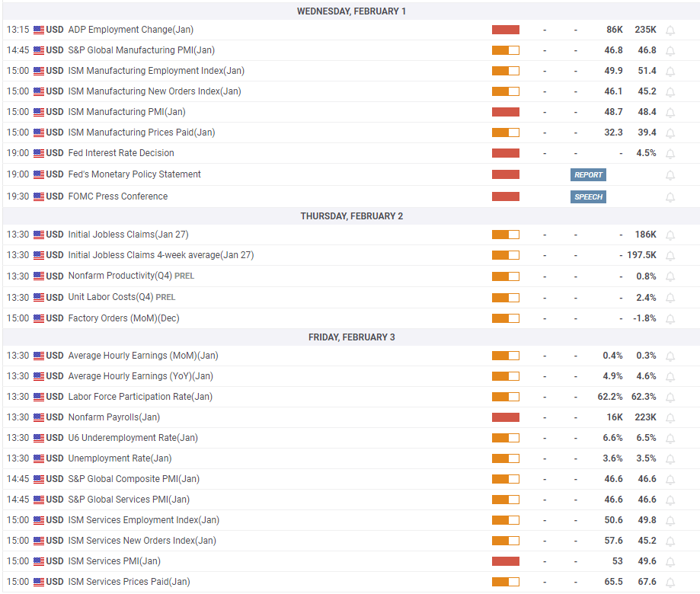Click red volatility bar on Nonfarm Payrolls row

point(505,417)
